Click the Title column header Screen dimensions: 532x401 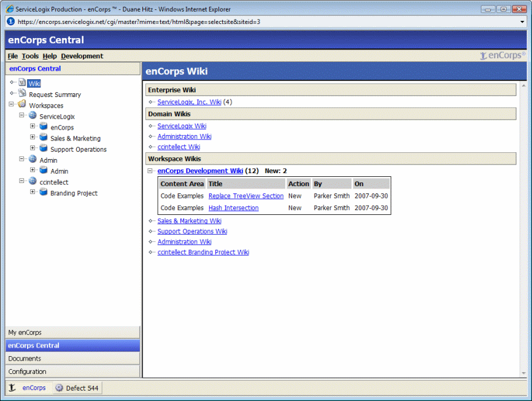246,184
